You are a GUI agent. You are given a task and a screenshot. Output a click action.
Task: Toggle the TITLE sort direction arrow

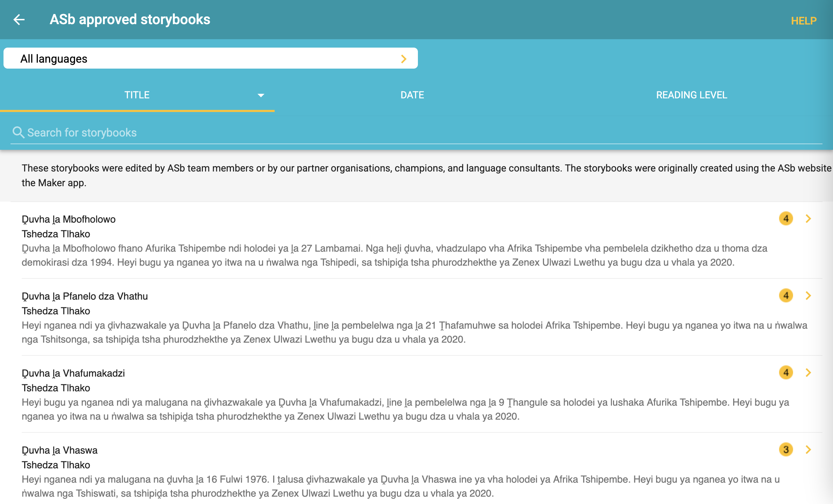261,95
